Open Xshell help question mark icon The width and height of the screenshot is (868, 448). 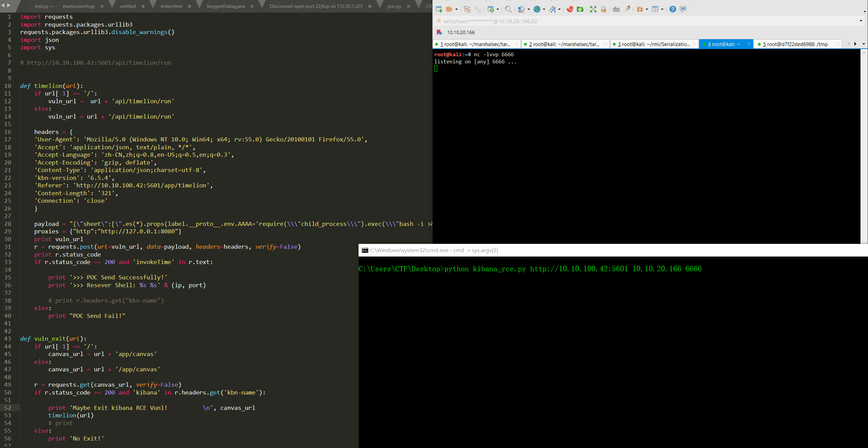672,9
